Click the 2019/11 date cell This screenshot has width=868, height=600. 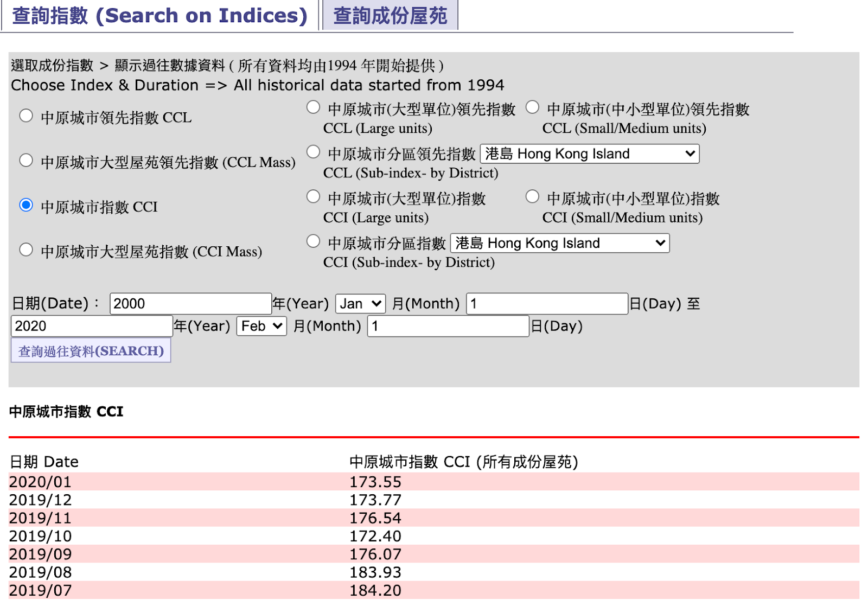click(x=40, y=518)
